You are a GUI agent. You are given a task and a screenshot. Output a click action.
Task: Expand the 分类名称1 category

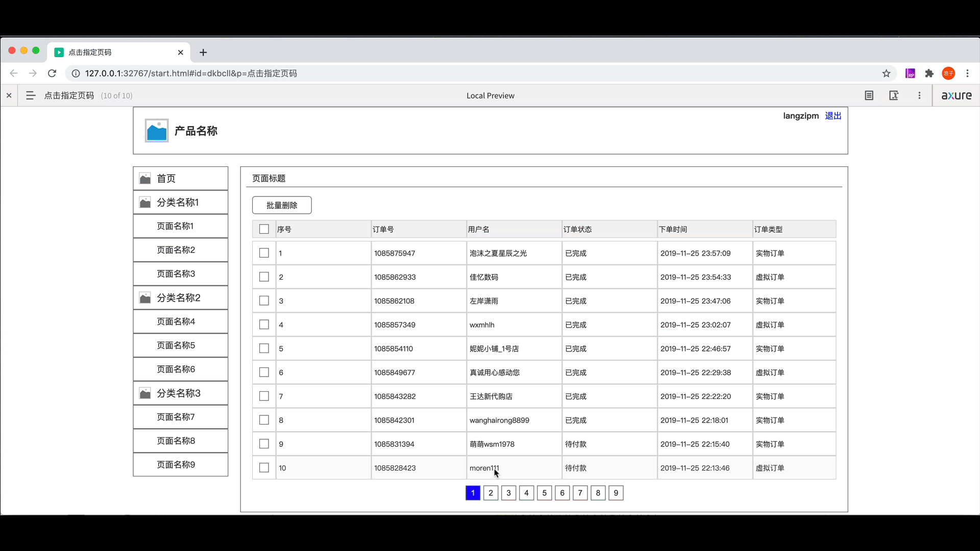181,203
